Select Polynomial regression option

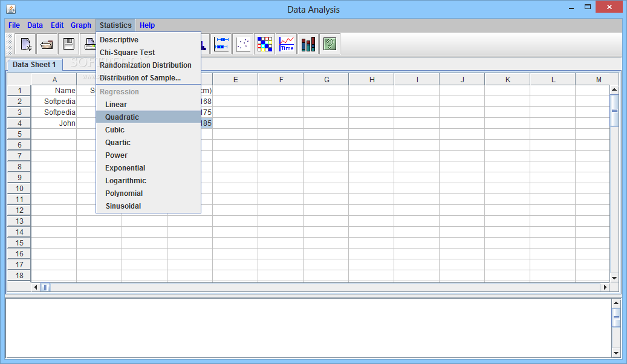[x=148, y=193]
